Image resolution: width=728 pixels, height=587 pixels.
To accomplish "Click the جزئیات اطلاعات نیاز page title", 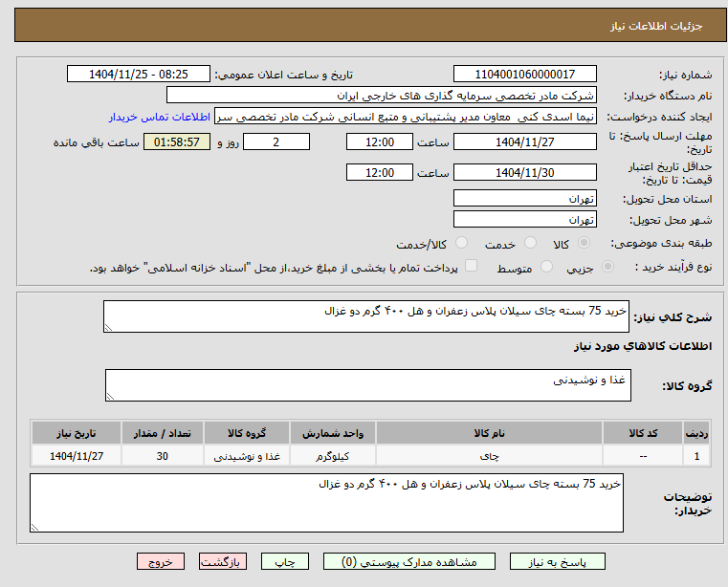I will (x=656, y=26).
